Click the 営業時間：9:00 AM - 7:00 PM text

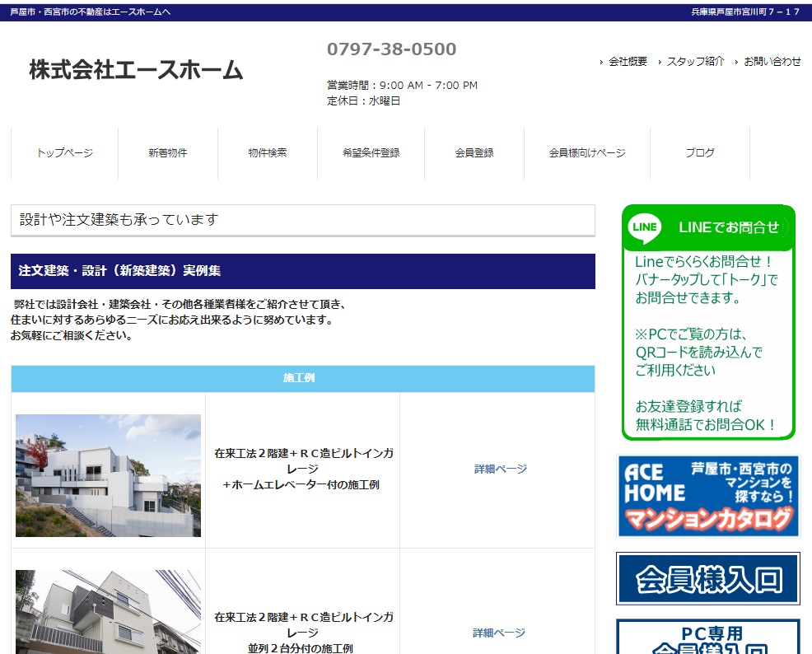tap(403, 86)
